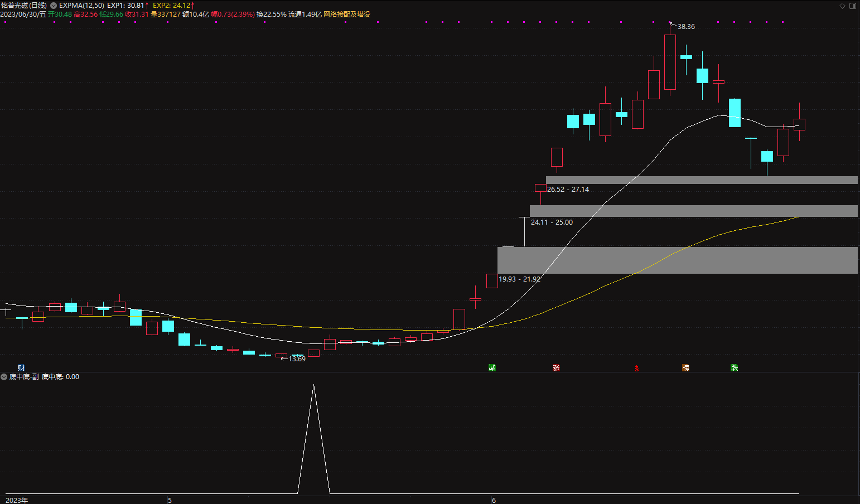
Task: Click the month 5 axis label
Action: point(170,500)
